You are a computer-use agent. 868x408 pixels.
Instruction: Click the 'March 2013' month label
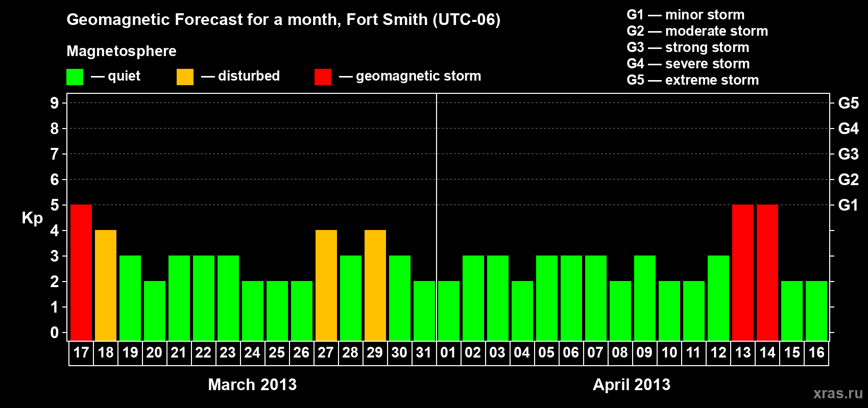252,385
